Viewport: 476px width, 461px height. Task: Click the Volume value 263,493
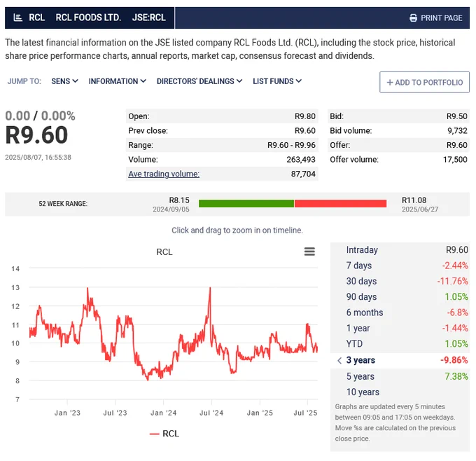[x=301, y=160]
